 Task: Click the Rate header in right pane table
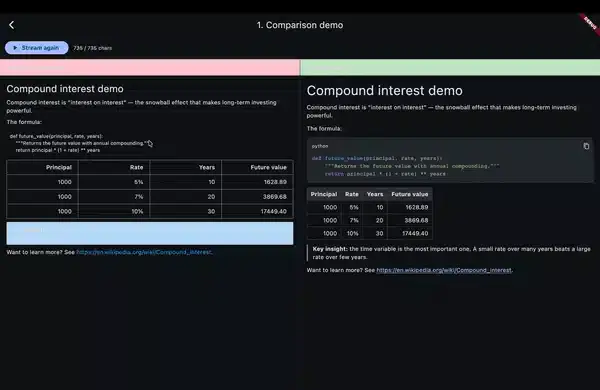point(352,194)
